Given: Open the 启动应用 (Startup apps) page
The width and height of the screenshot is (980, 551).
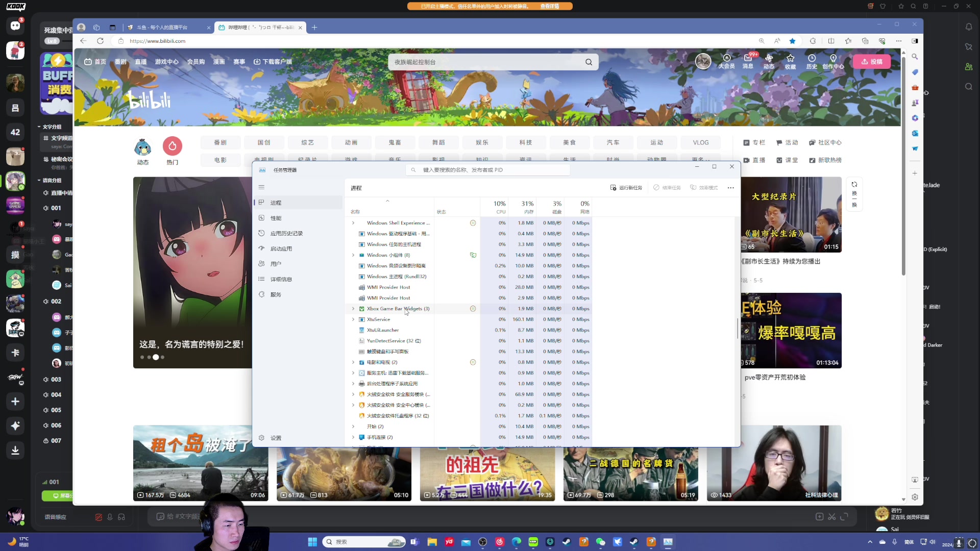Looking at the screenshot, I should click(x=299, y=248).
